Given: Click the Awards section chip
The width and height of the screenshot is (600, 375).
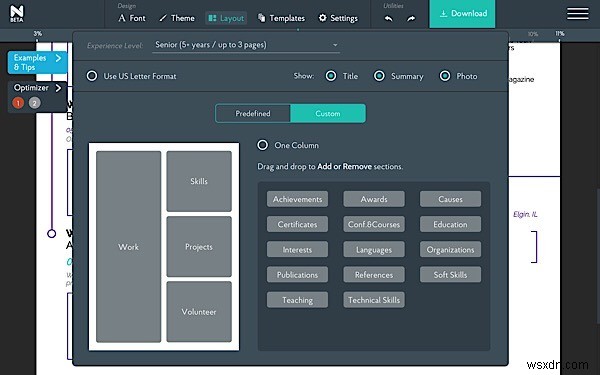Looking at the screenshot, I should 374,199.
